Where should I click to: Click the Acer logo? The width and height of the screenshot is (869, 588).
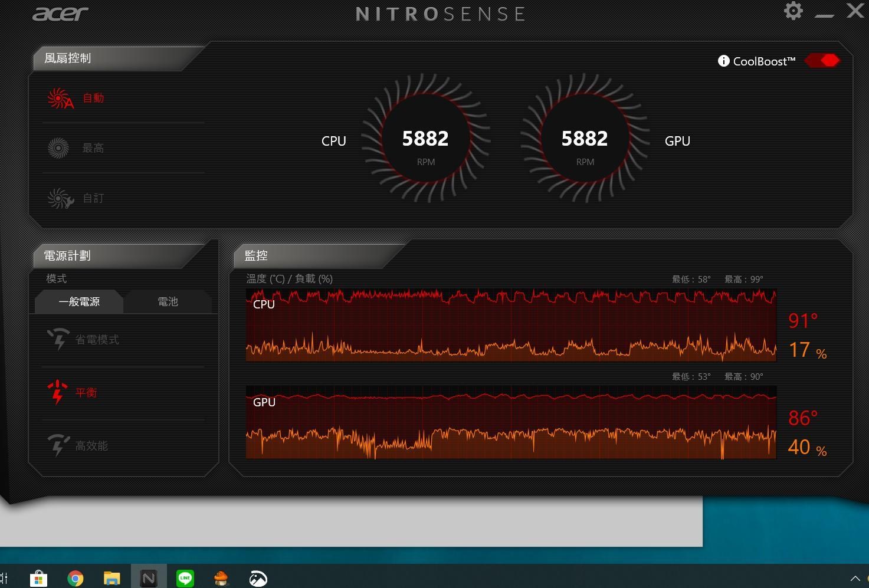(x=60, y=14)
